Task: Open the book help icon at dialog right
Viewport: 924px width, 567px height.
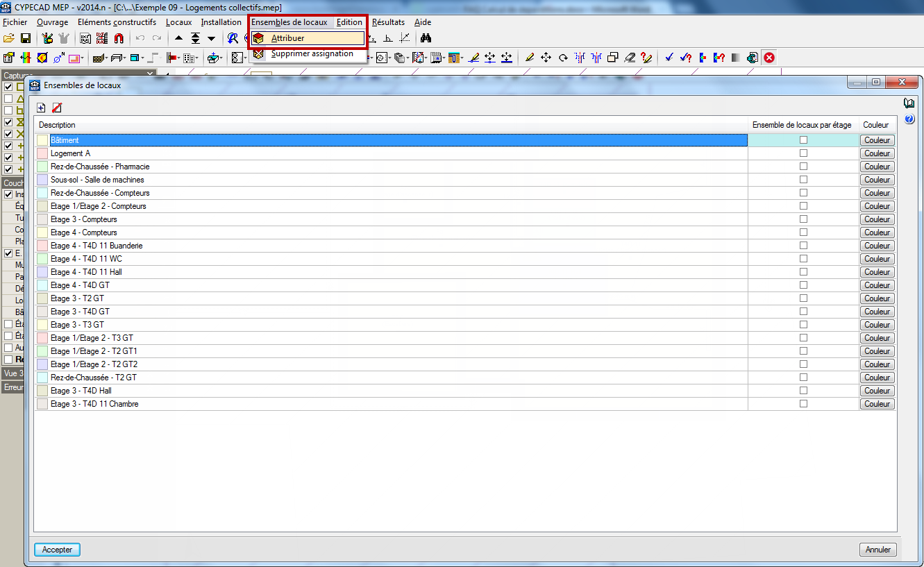Action: pos(909,103)
